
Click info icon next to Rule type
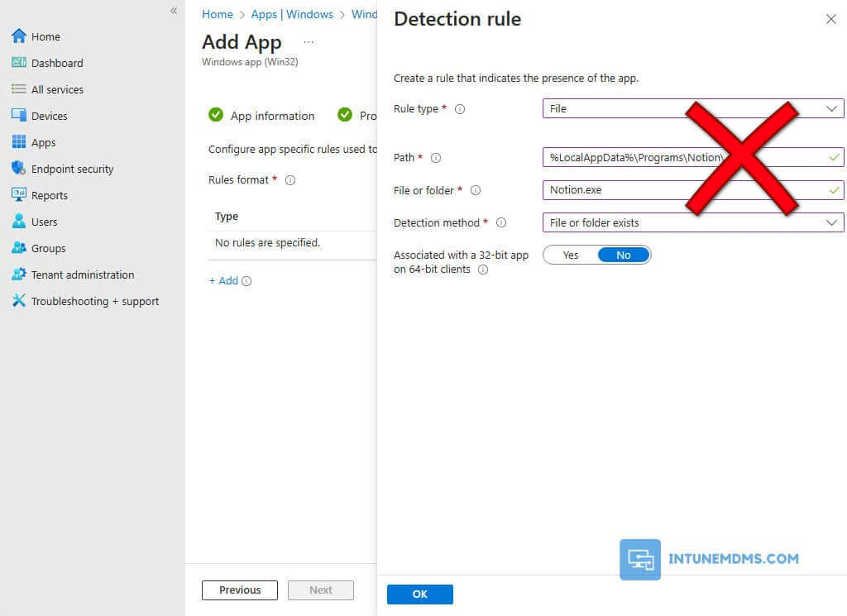[x=460, y=109]
